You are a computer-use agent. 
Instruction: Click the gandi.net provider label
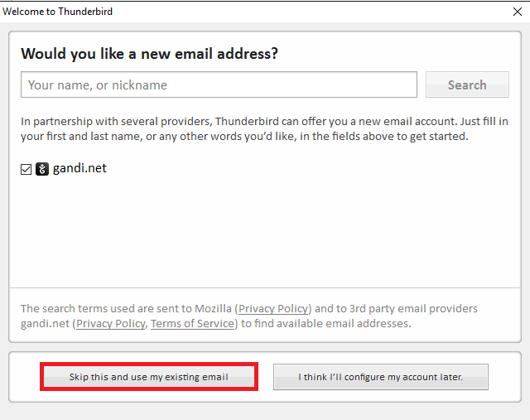pyautogui.click(x=79, y=168)
